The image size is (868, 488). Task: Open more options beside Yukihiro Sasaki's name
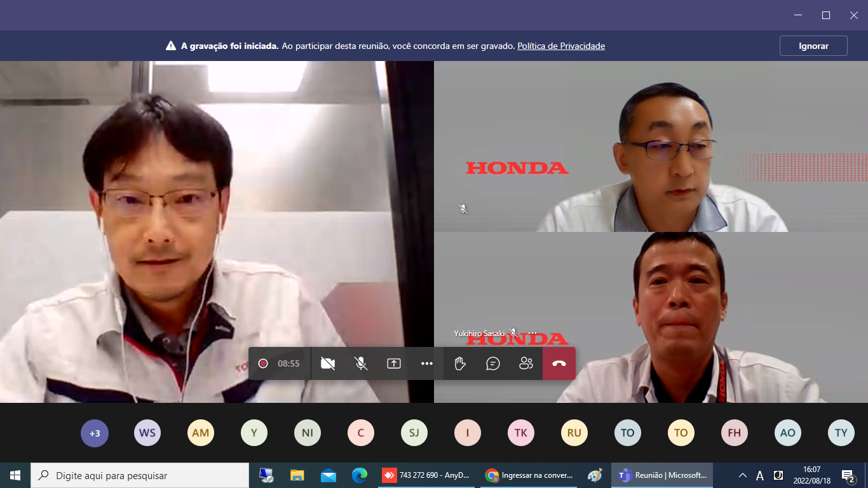pos(532,333)
